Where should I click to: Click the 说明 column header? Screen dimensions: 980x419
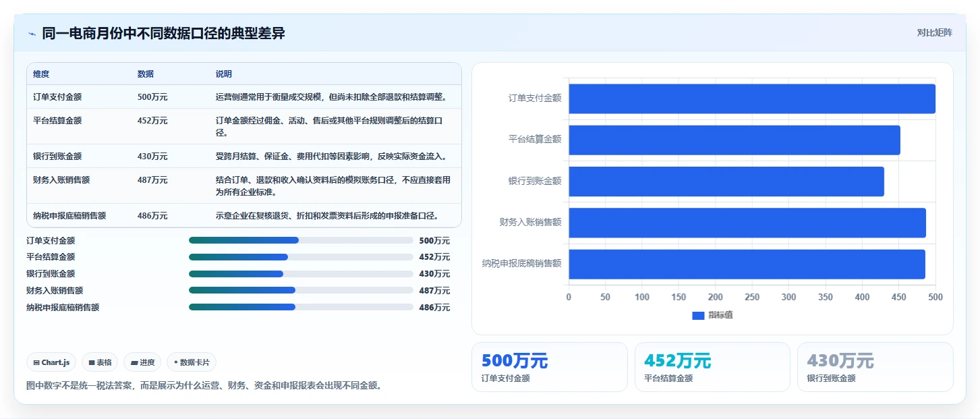click(x=224, y=74)
